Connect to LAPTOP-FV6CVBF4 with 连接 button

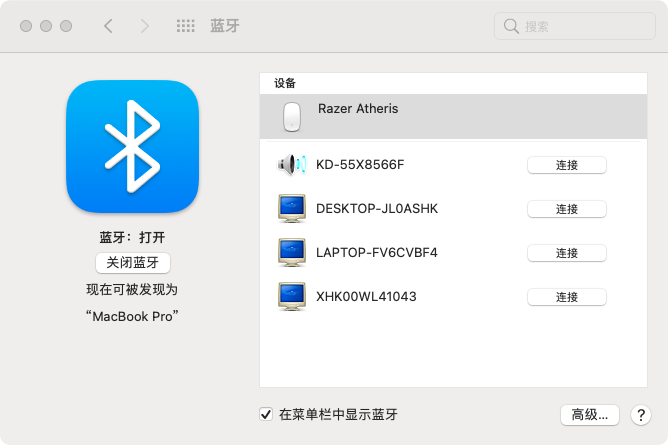pyautogui.click(x=567, y=253)
